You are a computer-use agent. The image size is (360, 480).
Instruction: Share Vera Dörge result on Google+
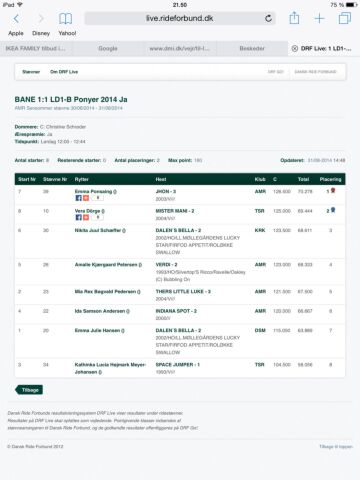[86, 217]
